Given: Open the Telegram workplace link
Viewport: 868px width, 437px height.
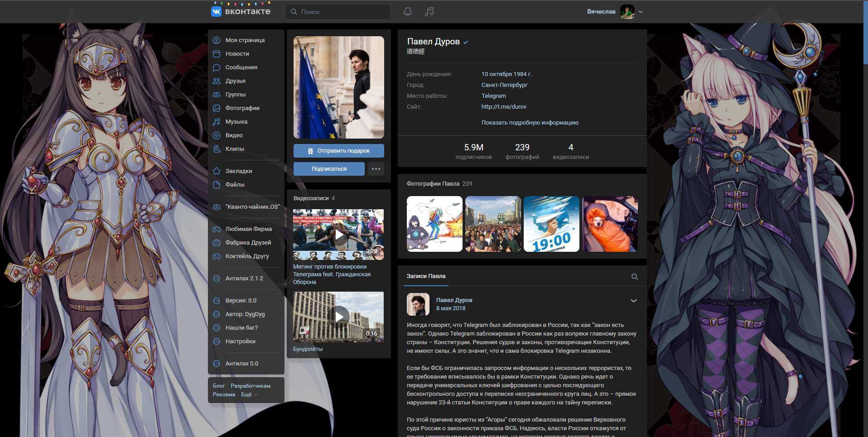Looking at the screenshot, I should tap(494, 96).
